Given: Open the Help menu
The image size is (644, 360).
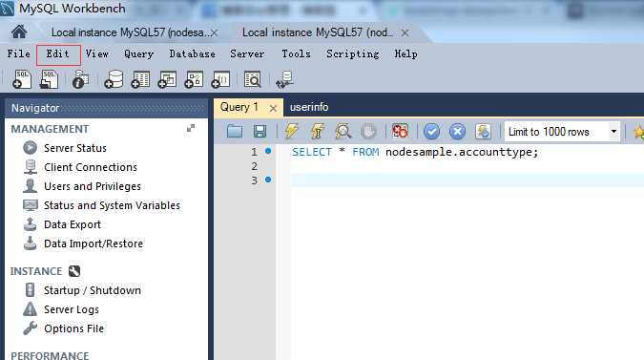Looking at the screenshot, I should point(405,53).
